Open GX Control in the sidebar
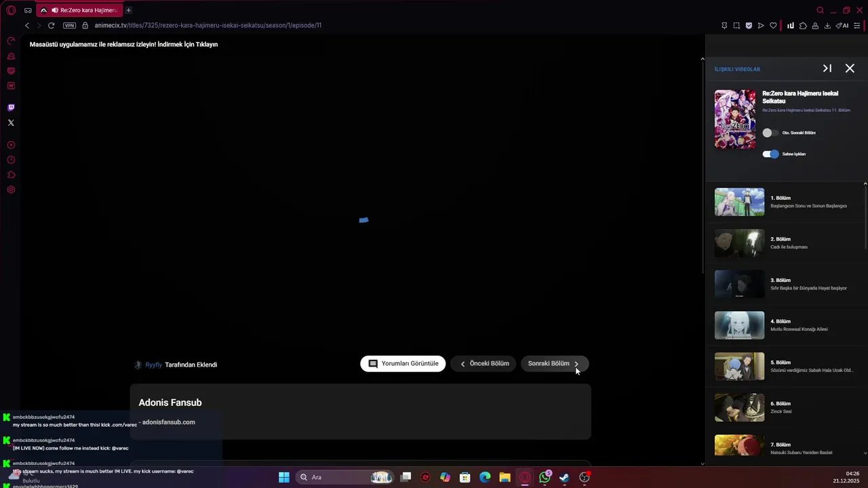 point(11,41)
